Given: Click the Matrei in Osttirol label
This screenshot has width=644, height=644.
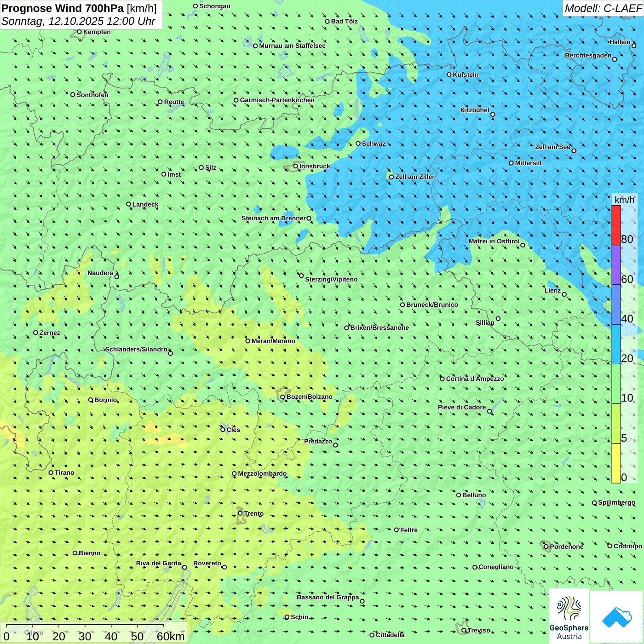Looking at the screenshot, I should tap(494, 241).
